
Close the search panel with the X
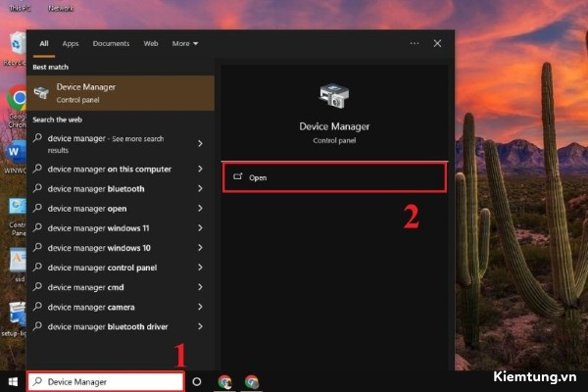pyautogui.click(x=437, y=43)
